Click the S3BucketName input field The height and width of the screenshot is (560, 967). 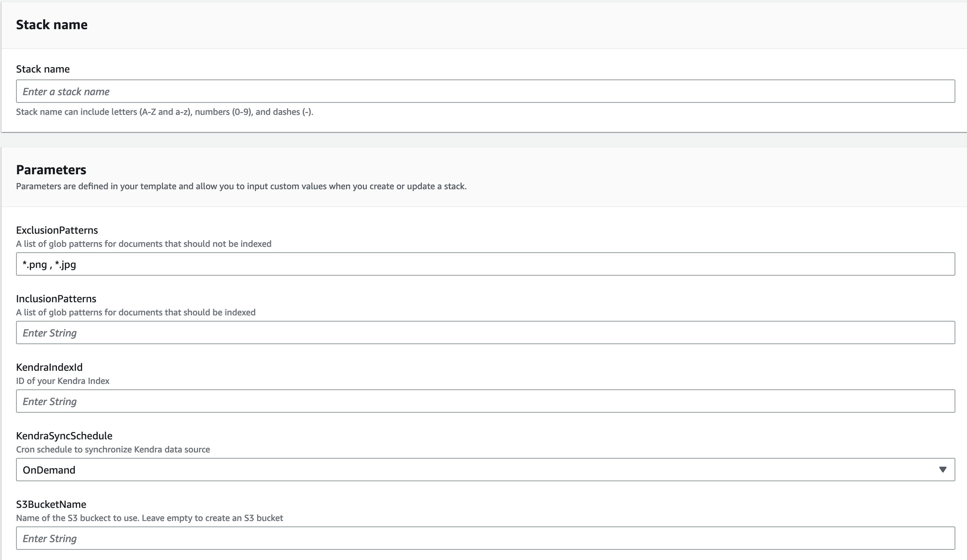[x=485, y=538]
